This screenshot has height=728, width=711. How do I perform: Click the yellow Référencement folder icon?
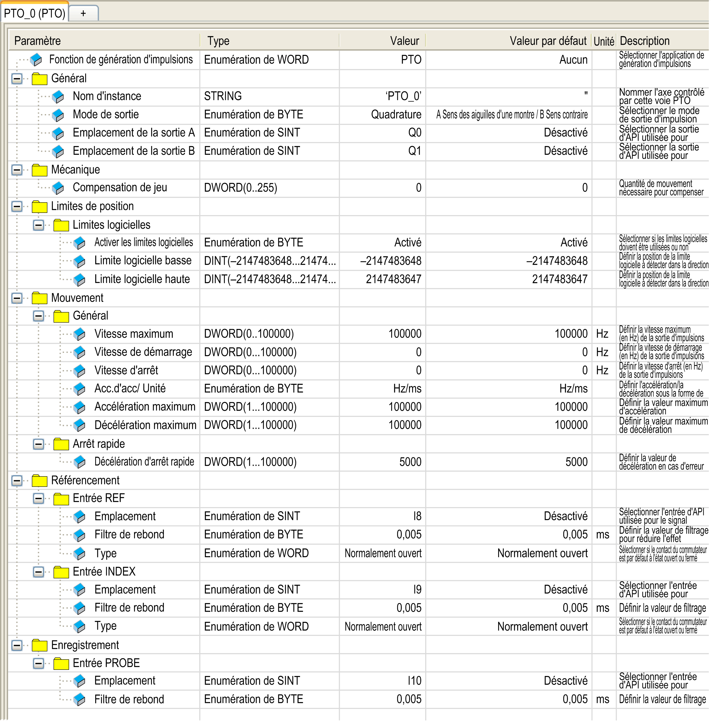(x=39, y=481)
